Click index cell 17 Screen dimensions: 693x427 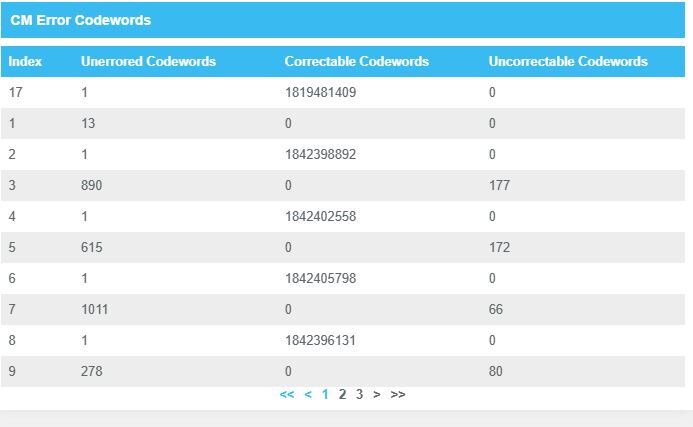click(x=15, y=92)
